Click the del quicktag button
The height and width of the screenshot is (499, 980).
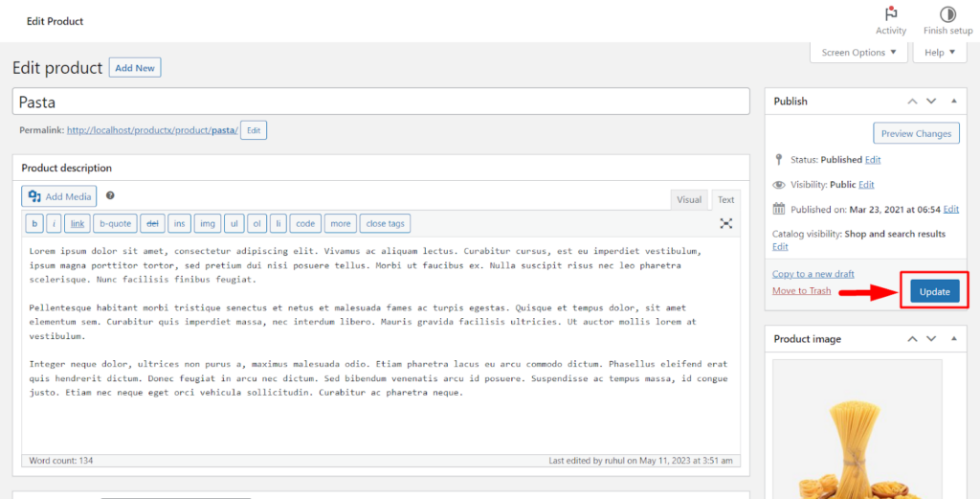click(x=152, y=223)
